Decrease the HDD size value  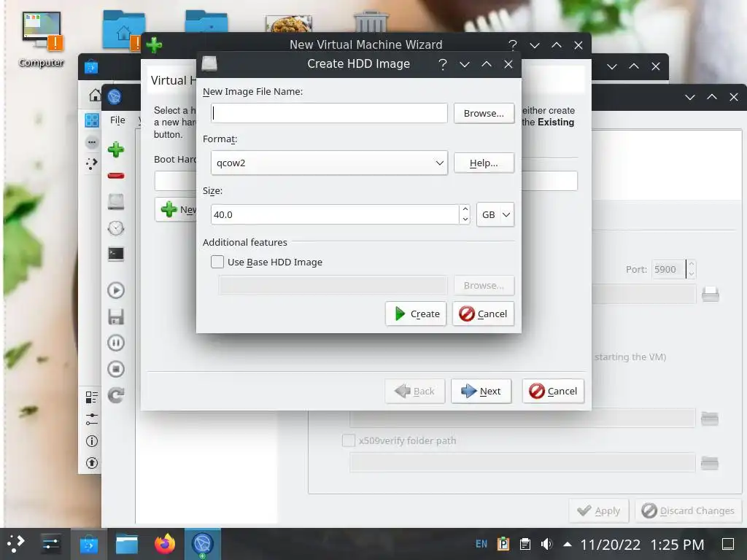tap(465, 219)
